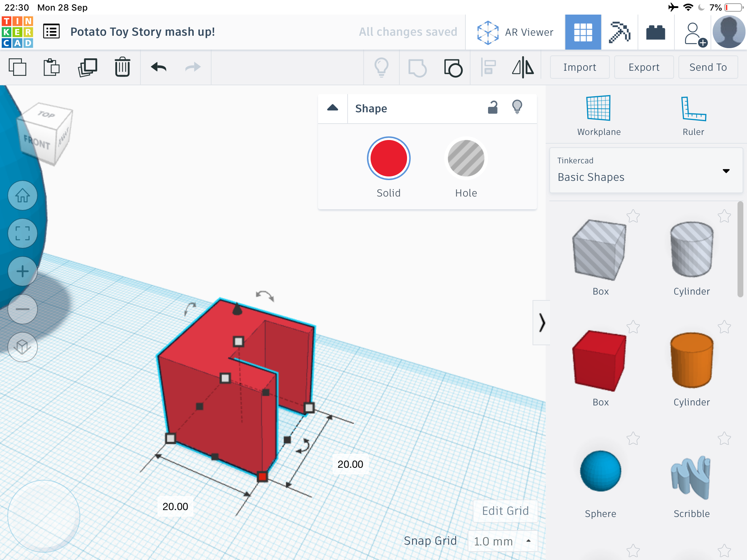Click the Zoom in plus button
The width and height of the screenshot is (747, 560).
point(23,271)
